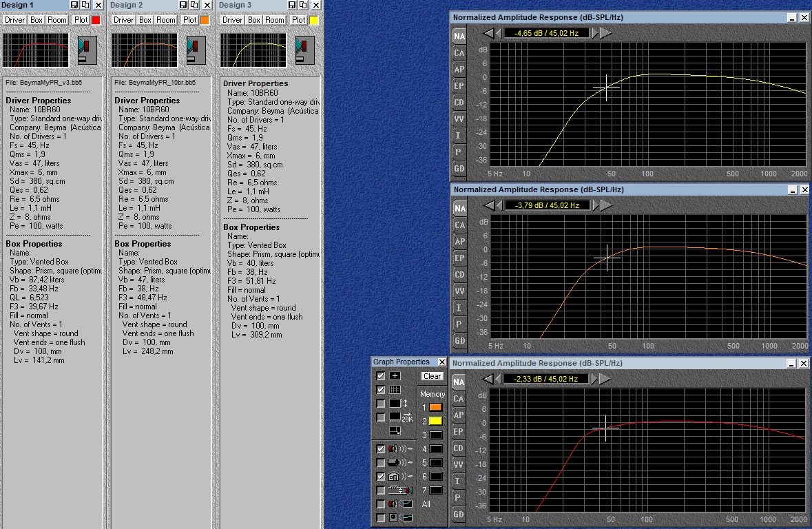The height and width of the screenshot is (529, 812).
Task: Toggle the driver speaker response checkbox
Action: pos(381,448)
